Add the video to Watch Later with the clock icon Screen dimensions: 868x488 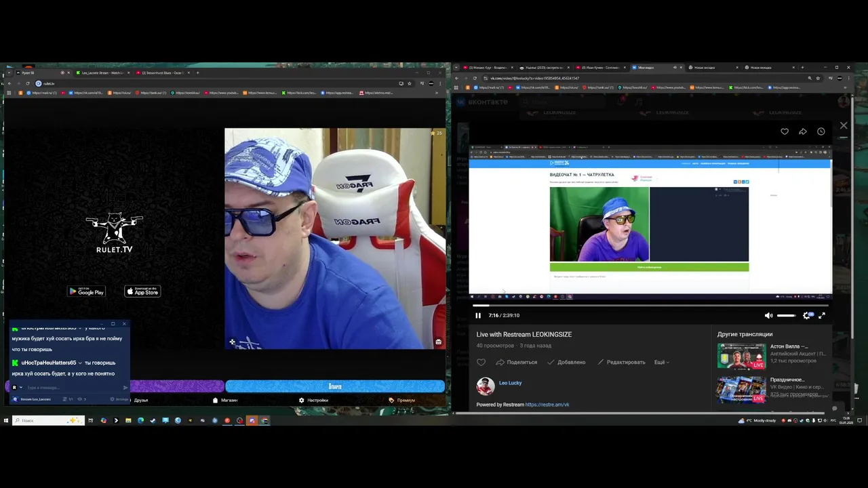click(821, 131)
